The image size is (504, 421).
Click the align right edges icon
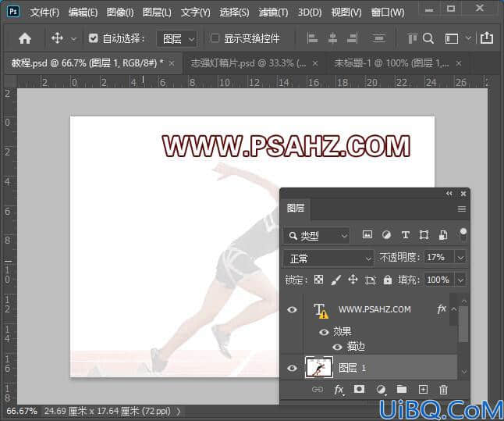[x=353, y=38]
